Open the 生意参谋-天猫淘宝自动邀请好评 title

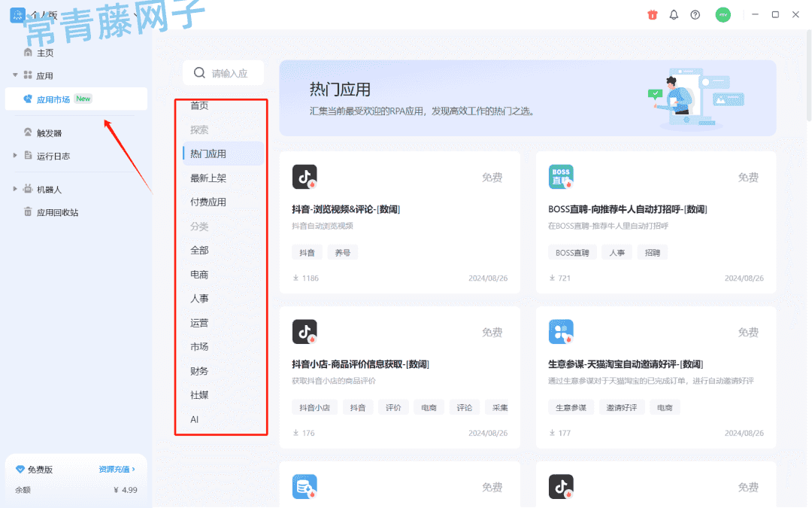626,364
